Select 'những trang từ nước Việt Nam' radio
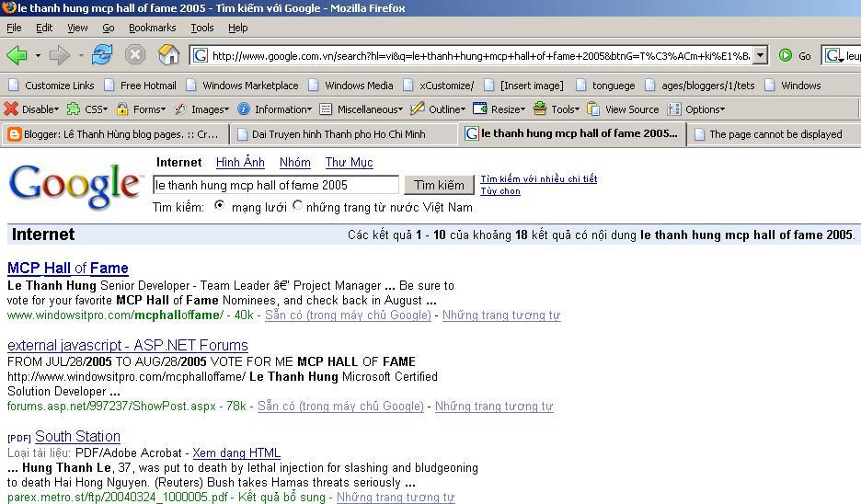This screenshot has height=504, width=861. point(298,205)
